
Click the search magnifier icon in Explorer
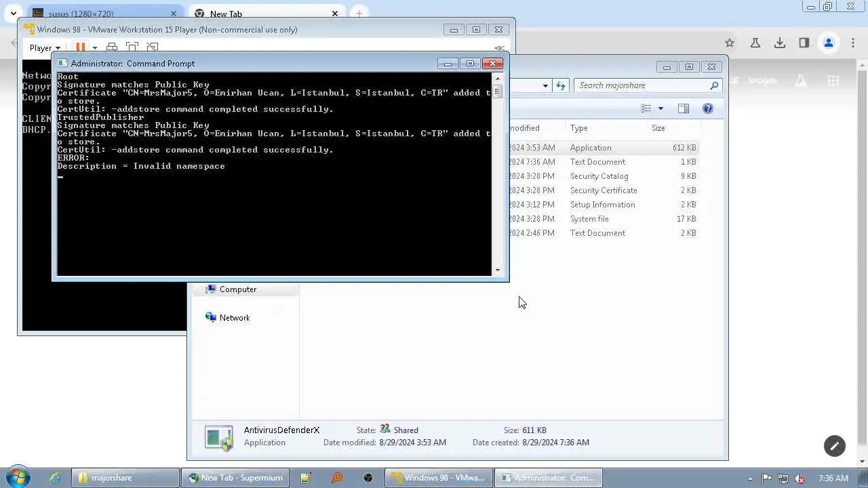(714, 85)
